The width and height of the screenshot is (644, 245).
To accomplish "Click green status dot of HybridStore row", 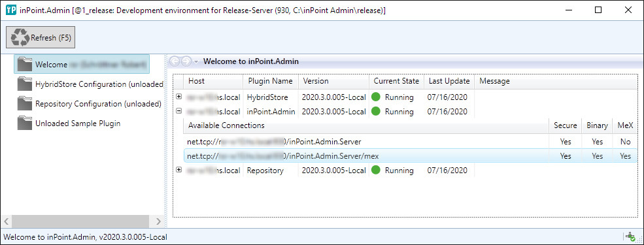I will click(x=376, y=97).
